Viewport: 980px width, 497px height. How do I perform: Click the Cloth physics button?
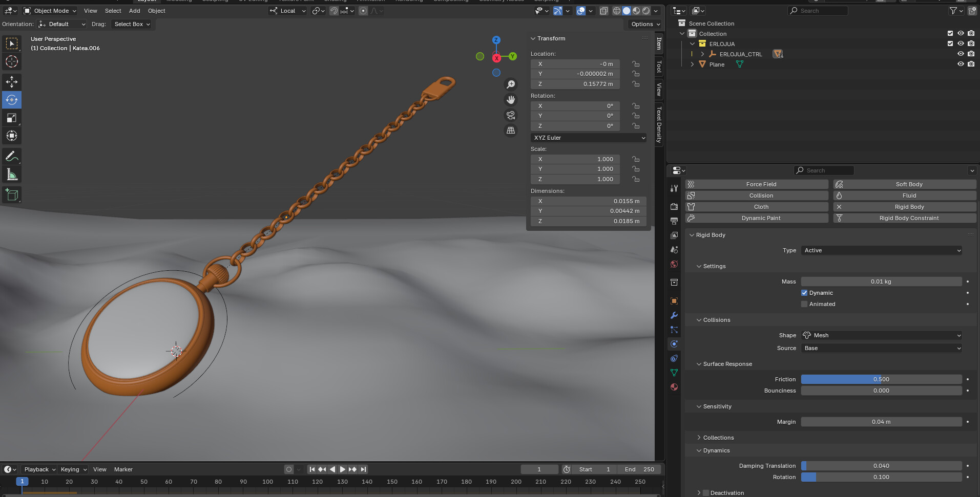(x=757, y=207)
